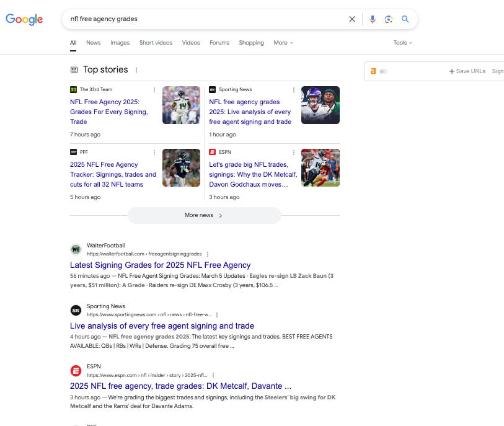The width and height of the screenshot is (504, 426).
Task: Open three-dot menu beside espn.com URL
Action: [213, 375]
